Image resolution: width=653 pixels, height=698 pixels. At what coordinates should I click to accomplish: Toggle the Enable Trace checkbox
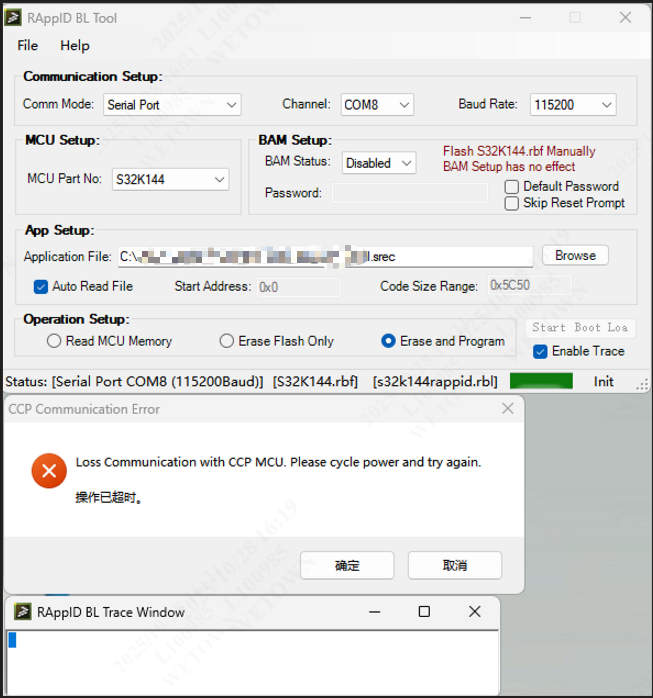click(x=540, y=352)
